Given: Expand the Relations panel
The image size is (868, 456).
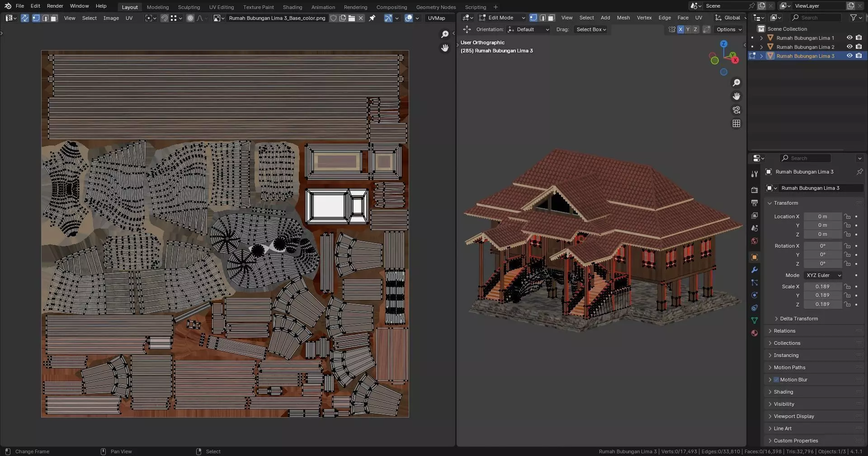Looking at the screenshot, I should coord(784,331).
